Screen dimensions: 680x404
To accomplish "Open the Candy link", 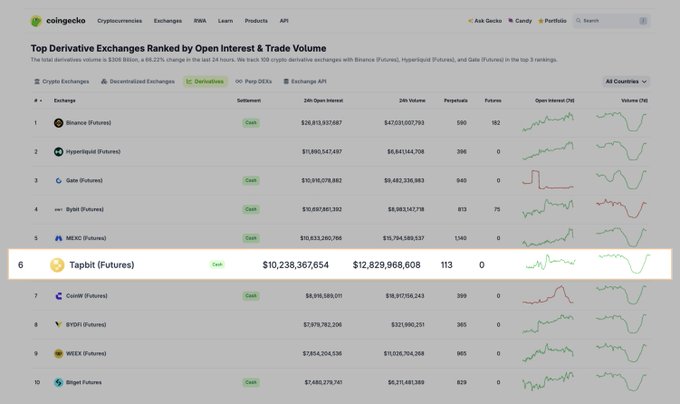I will click(x=520, y=21).
